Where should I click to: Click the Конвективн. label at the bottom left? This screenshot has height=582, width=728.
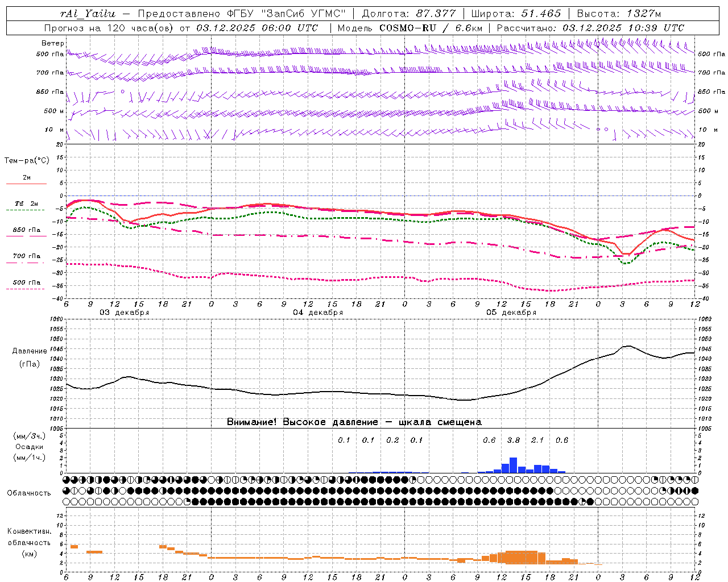(x=30, y=531)
